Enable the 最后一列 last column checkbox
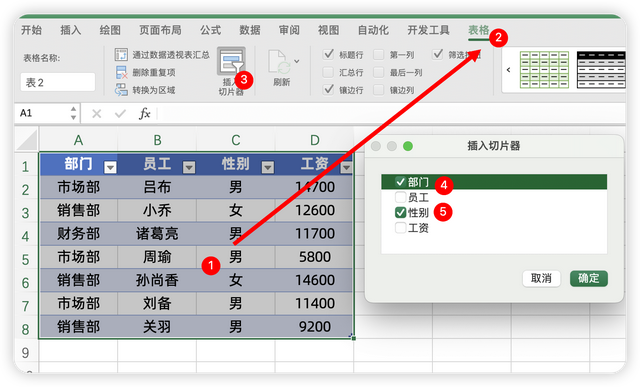 [x=379, y=72]
